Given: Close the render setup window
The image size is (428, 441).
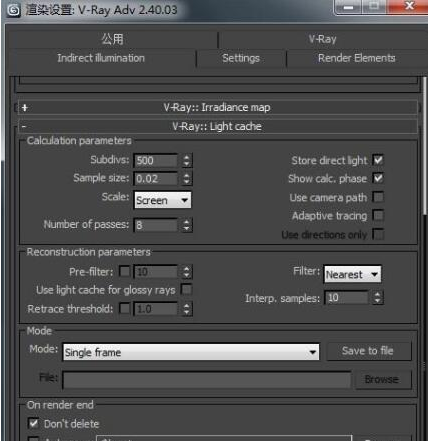Looking at the screenshot, I should pyautogui.click(x=408, y=7).
